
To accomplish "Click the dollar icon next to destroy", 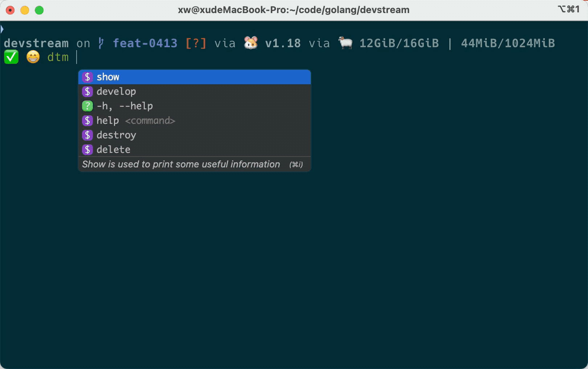I will [87, 135].
